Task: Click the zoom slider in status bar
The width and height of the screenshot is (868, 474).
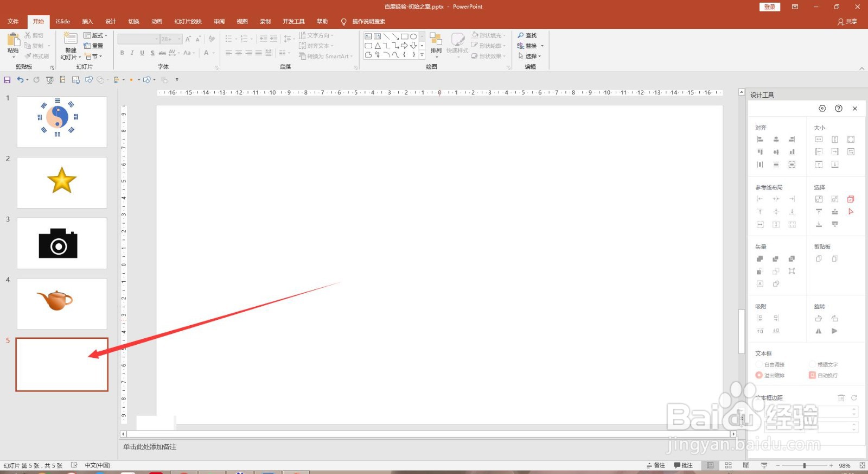Action: click(x=805, y=465)
